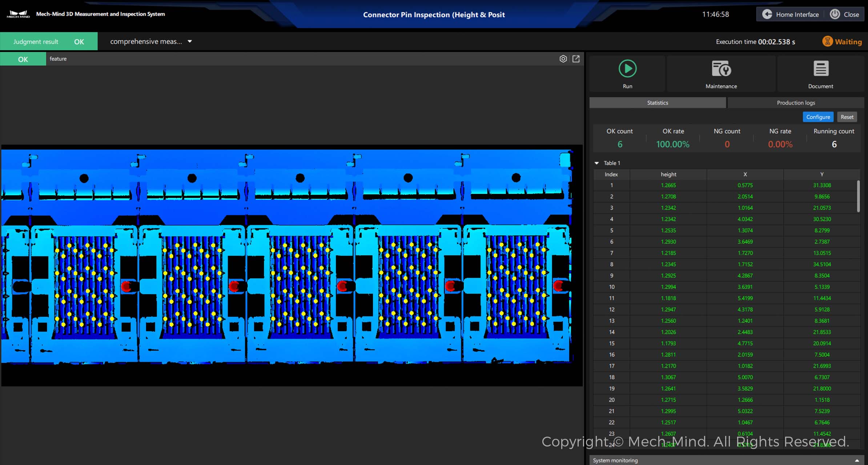Image resolution: width=868 pixels, height=465 pixels.
Task: Select the feature tab header
Action: 58,59
